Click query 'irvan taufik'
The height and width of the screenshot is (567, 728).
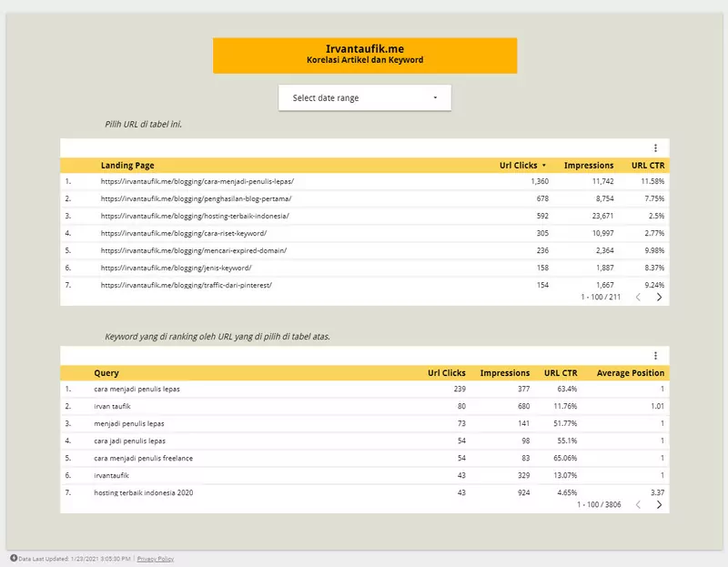(112, 406)
